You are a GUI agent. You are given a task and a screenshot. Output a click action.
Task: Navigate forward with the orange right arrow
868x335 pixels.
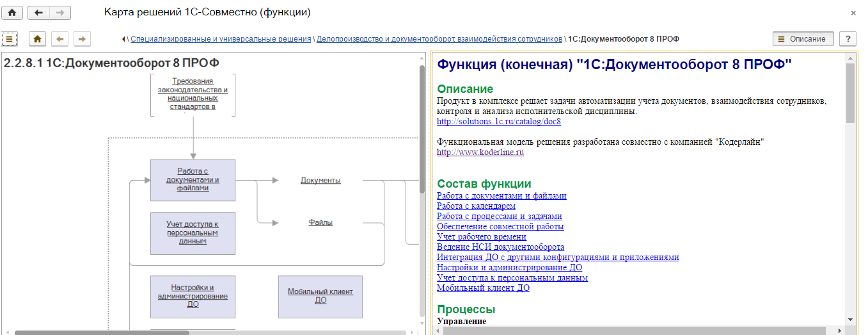pos(82,39)
